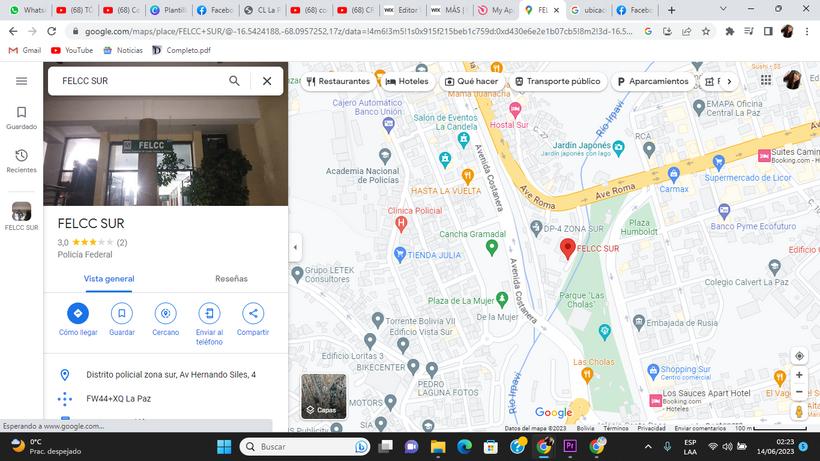Show more category chips with right chevron
Screen dimensions: 820x461
[729, 82]
